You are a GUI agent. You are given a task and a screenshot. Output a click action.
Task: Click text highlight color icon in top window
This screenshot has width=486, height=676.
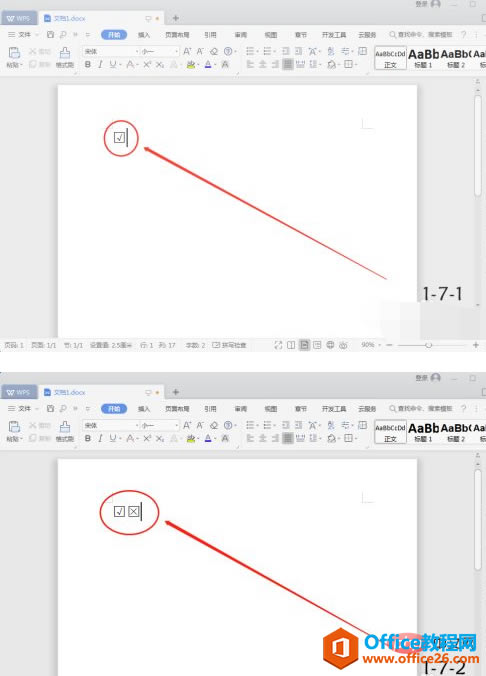[x=191, y=65]
